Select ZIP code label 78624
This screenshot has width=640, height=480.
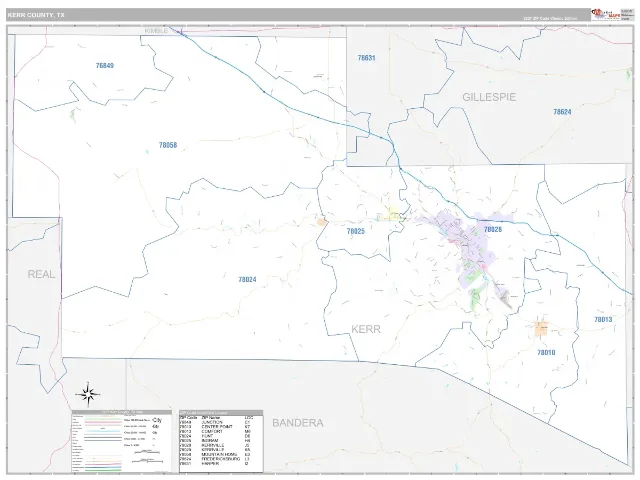(562, 112)
